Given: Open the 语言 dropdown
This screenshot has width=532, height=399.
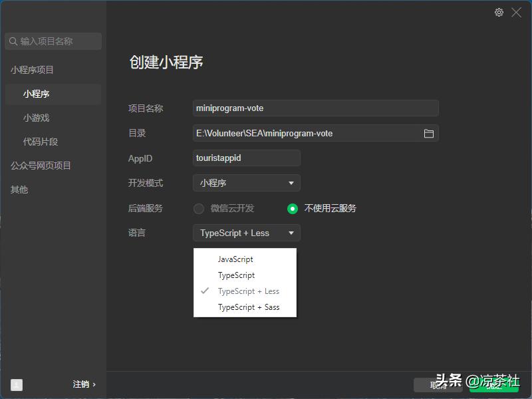Looking at the screenshot, I should click(x=246, y=233).
